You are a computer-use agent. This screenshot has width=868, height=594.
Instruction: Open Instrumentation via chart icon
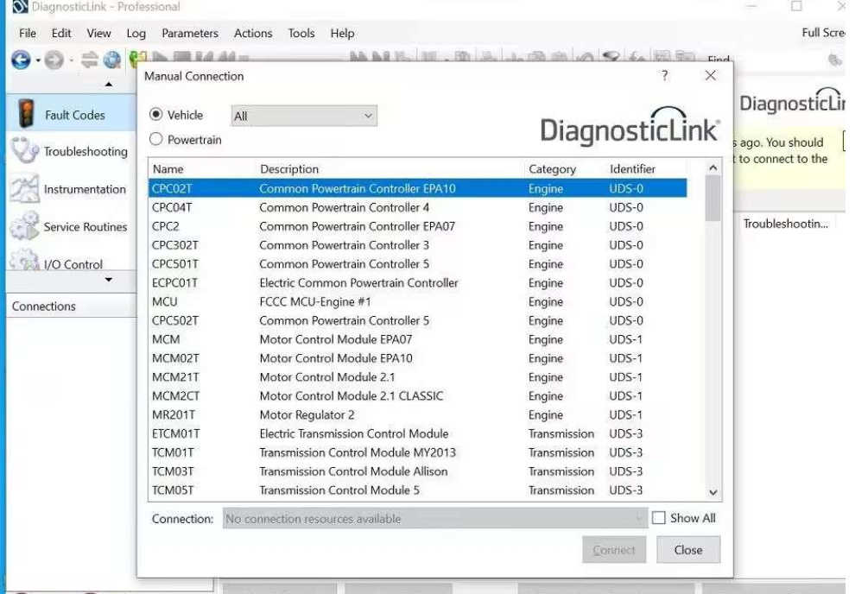click(x=24, y=189)
